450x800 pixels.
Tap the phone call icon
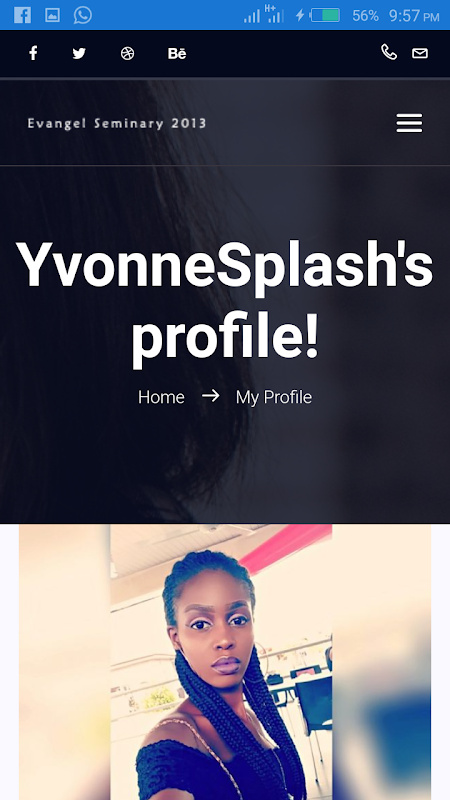tap(389, 53)
